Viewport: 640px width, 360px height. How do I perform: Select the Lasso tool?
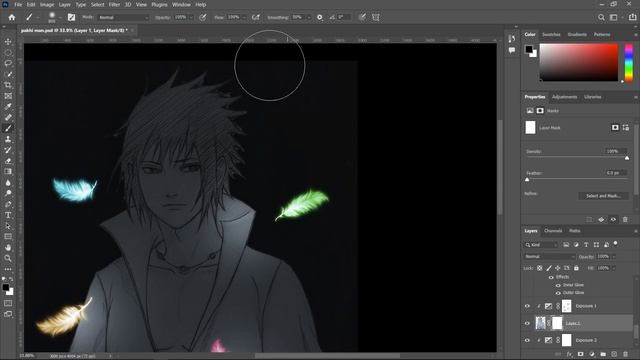pos(8,63)
